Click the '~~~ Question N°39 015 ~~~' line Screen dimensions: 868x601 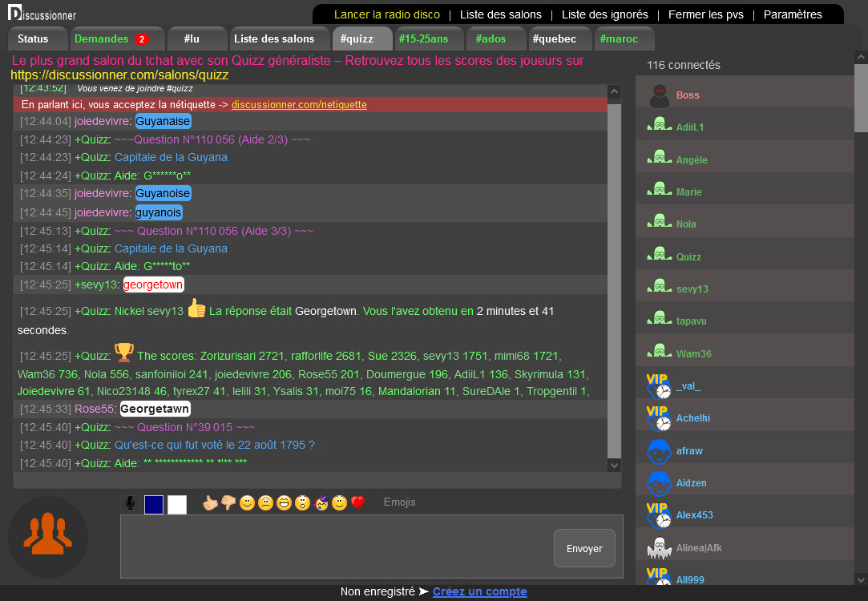tap(185, 427)
